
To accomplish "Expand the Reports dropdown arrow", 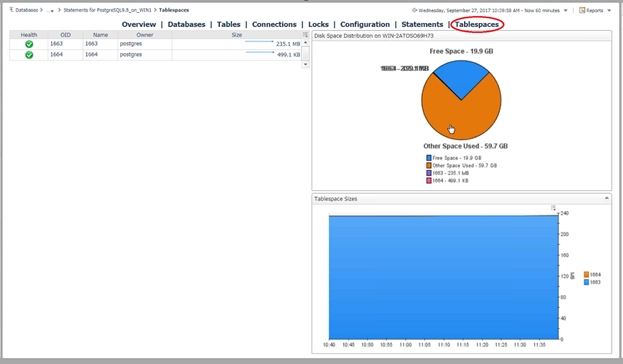I will coord(609,11).
